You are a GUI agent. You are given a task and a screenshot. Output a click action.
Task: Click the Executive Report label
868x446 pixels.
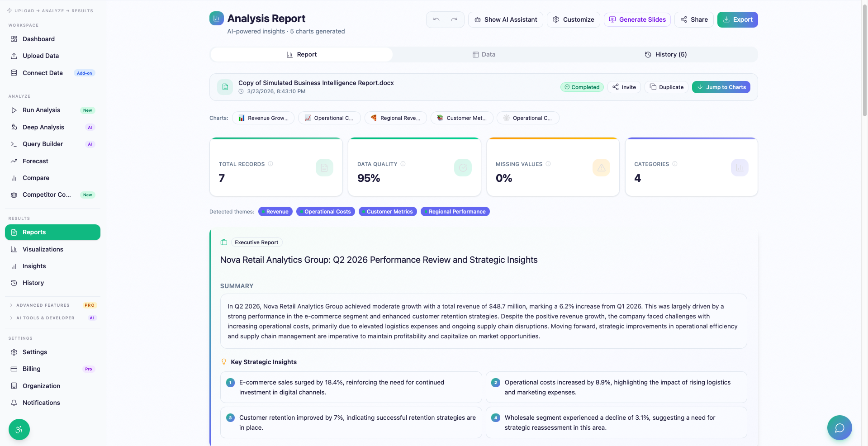[x=256, y=242]
